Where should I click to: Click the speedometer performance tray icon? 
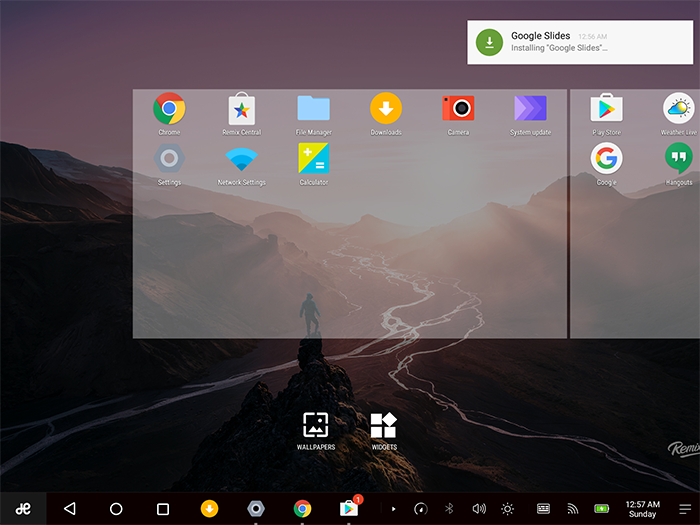(421, 508)
